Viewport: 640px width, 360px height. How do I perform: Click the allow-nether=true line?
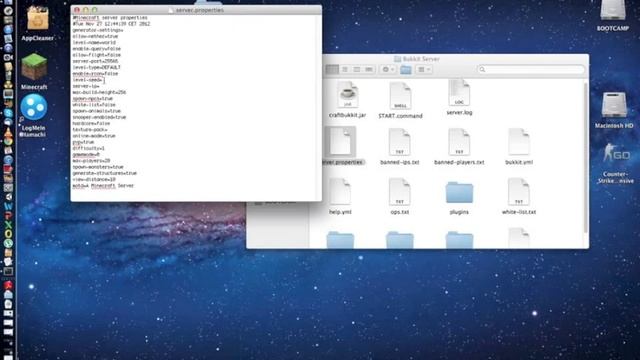[x=95, y=36]
